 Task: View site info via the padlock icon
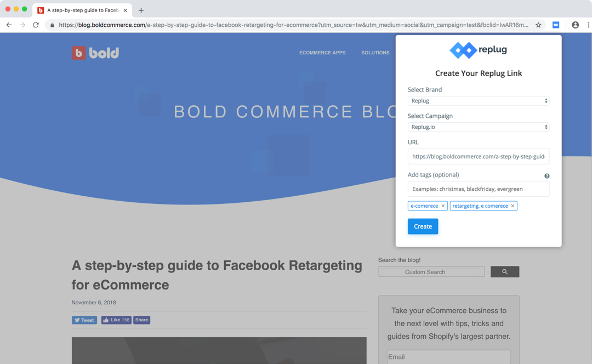tap(52, 25)
